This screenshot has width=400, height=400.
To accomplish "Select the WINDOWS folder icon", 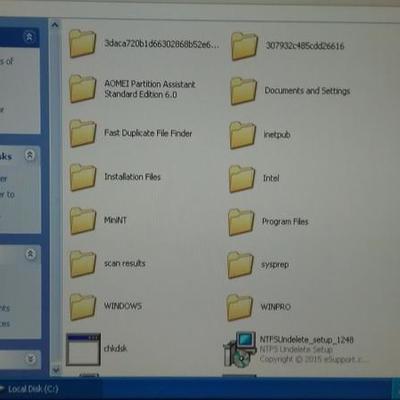I will point(82,307).
